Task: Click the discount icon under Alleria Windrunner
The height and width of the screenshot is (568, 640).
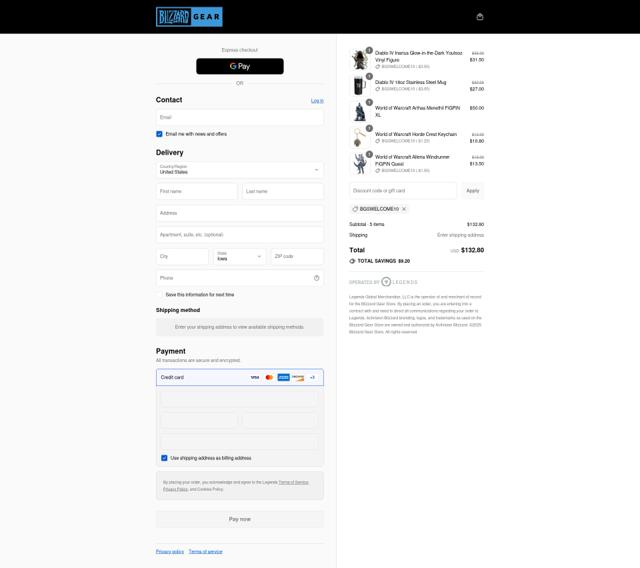Action: (378, 171)
